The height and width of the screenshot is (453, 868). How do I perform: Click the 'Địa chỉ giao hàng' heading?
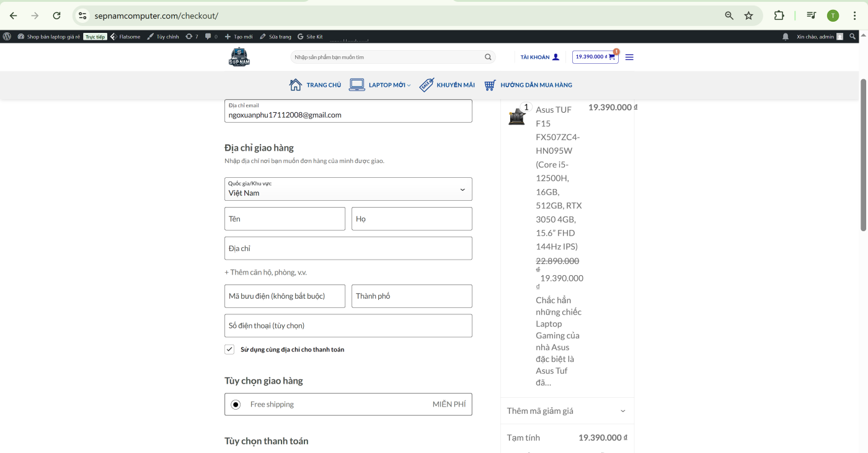coord(259,147)
